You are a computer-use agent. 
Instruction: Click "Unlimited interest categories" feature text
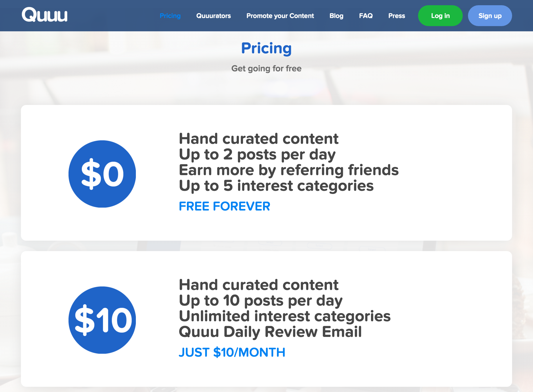click(284, 316)
